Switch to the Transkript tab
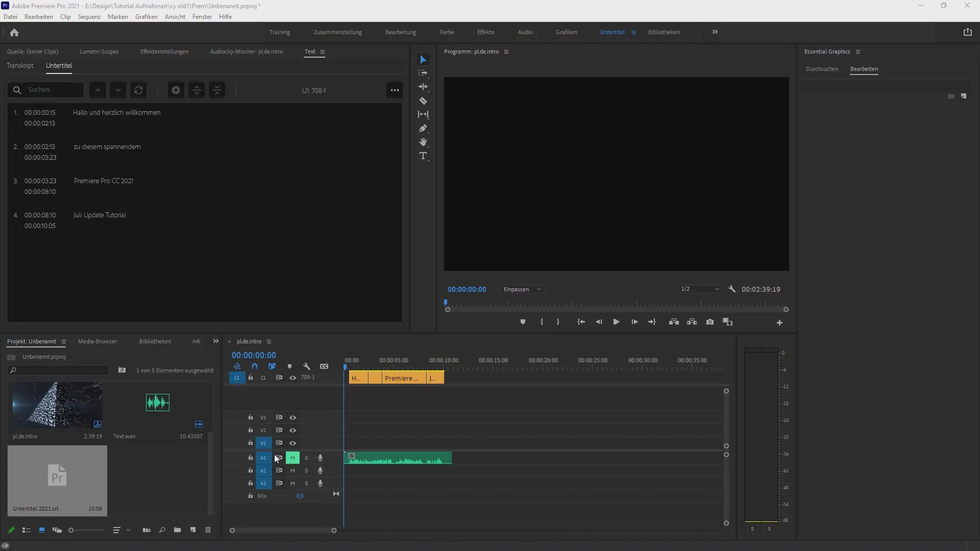The image size is (980, 551). pos(20,66)
